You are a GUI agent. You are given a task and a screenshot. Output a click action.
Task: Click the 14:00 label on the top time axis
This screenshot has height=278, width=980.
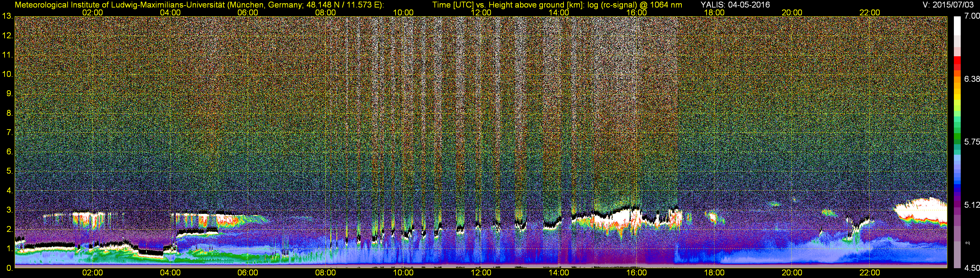(559, 12)
